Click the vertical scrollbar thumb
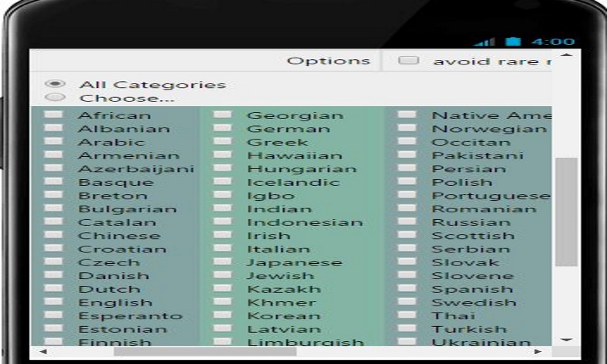607x364 pixels. [x=566, y=212]
